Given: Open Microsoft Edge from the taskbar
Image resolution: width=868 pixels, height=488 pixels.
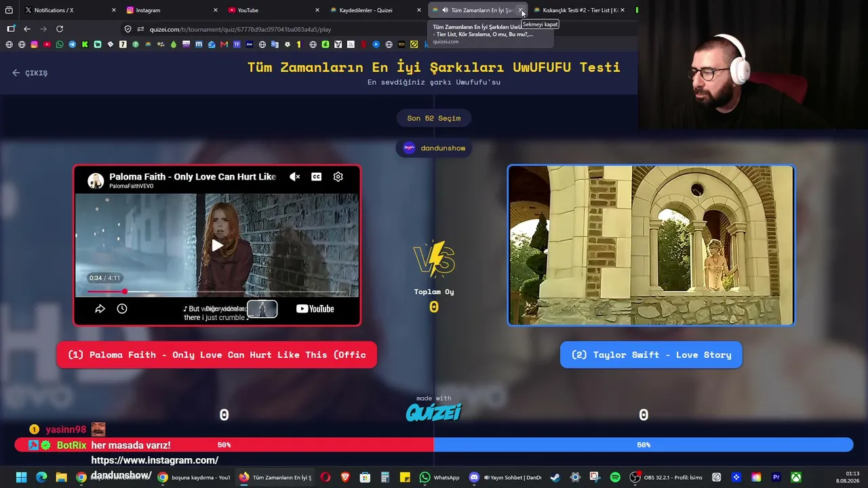Looking at the screenshot, I should pos(41,477).
